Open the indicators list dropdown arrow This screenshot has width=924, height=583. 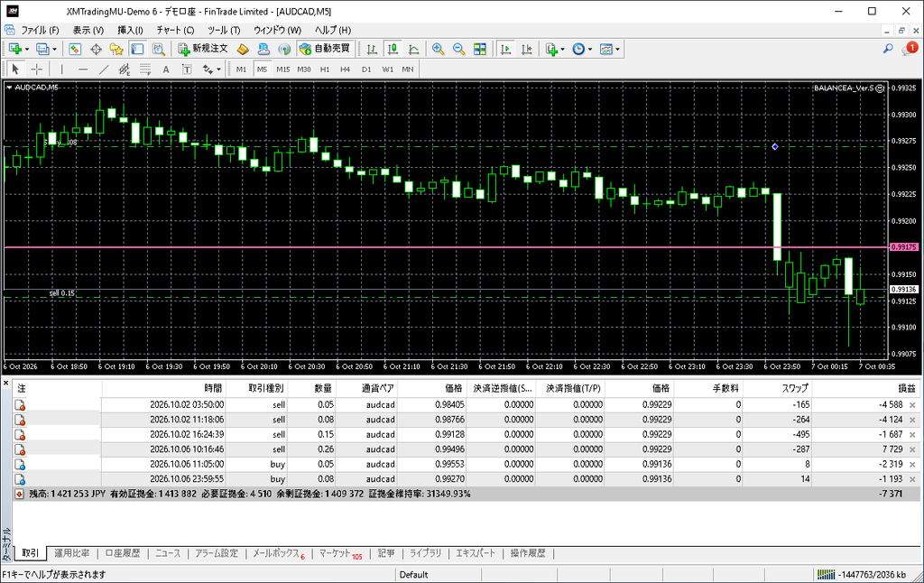pyautogui.click(x=562, y=50)
